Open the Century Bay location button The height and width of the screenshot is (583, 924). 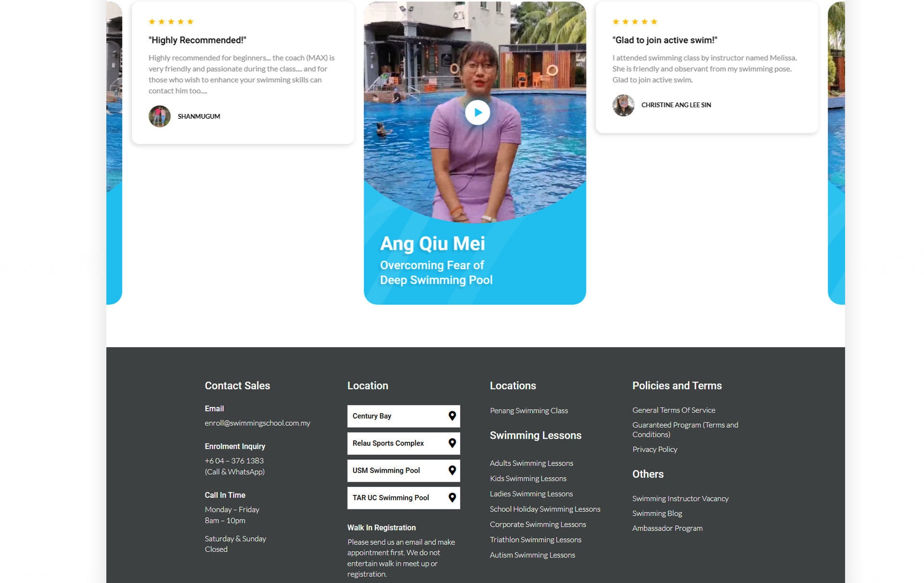point(403,416)
